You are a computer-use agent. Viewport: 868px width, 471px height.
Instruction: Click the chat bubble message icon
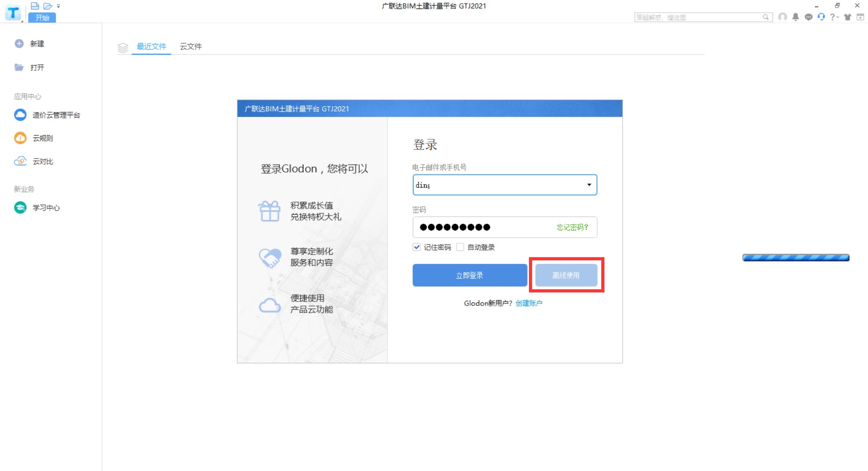[x=809, y=17]
